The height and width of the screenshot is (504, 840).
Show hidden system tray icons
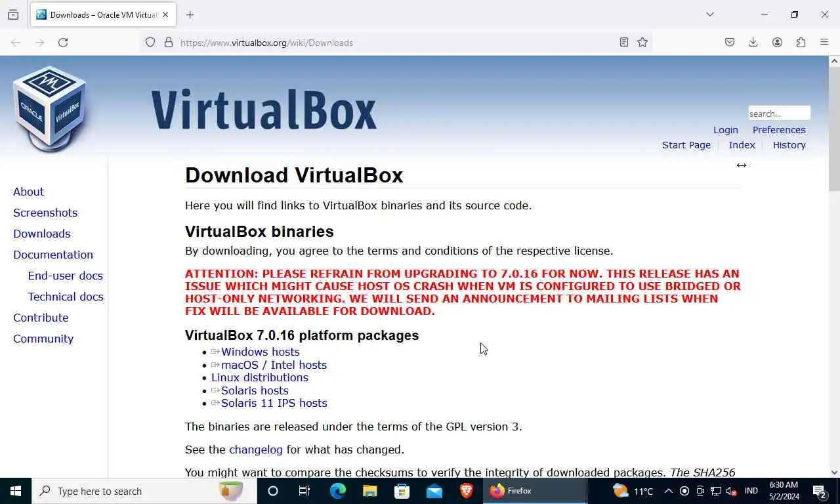(x=668, y=491)
